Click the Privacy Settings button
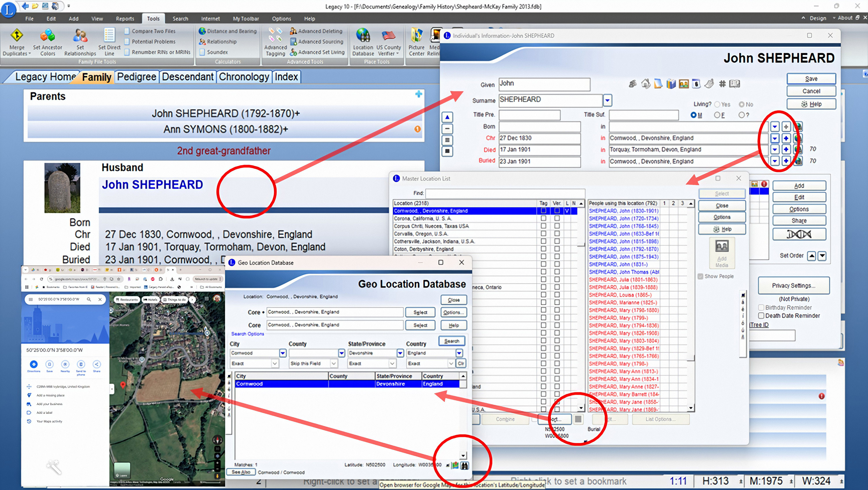 coord(794,286)
